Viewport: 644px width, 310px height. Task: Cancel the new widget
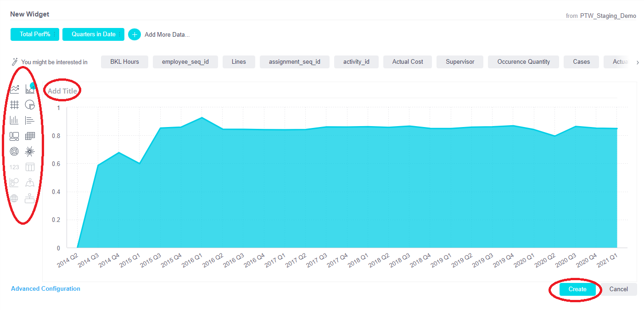[618, 289]
